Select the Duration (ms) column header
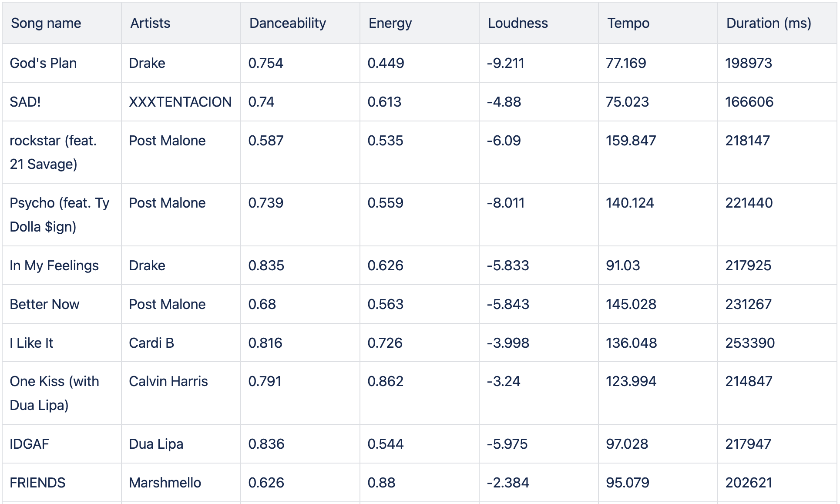The width and height of the screenshot is (840, 504). click(769, 23)
